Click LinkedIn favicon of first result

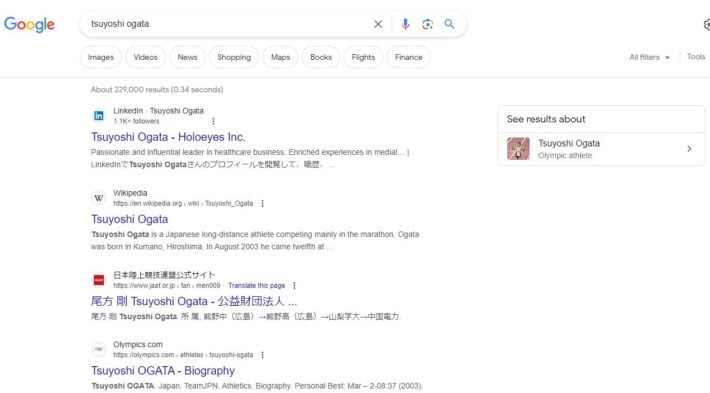(x=99, y=116)
